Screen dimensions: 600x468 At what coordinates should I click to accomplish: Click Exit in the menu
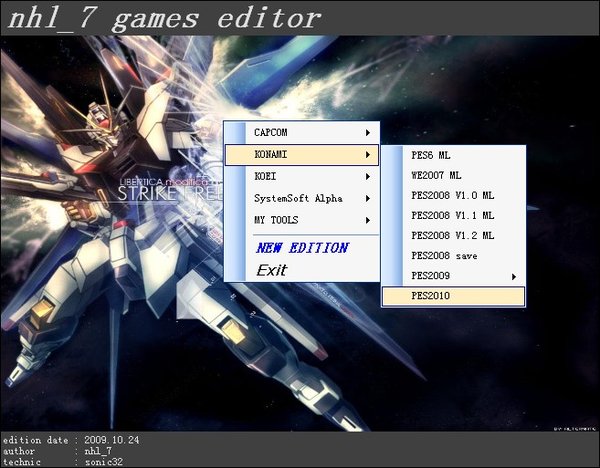pyautogui.click(x=302, y=270)
